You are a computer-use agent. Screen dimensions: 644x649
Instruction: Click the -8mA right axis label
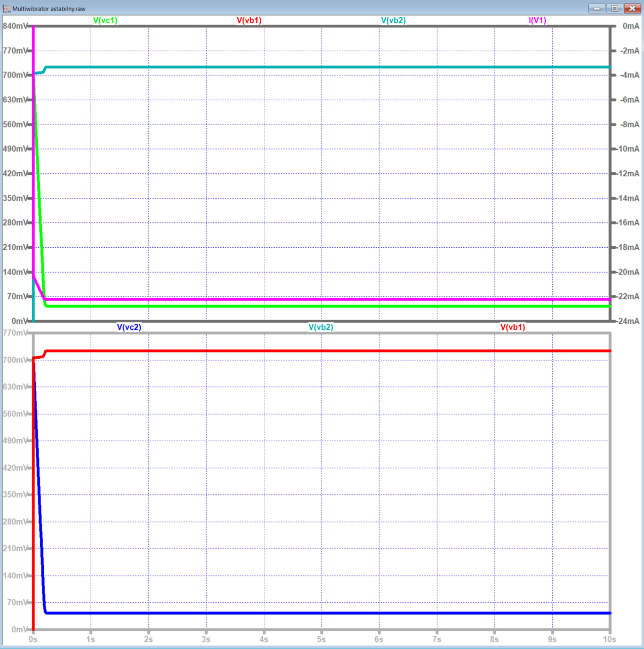[x=629, y=125]
